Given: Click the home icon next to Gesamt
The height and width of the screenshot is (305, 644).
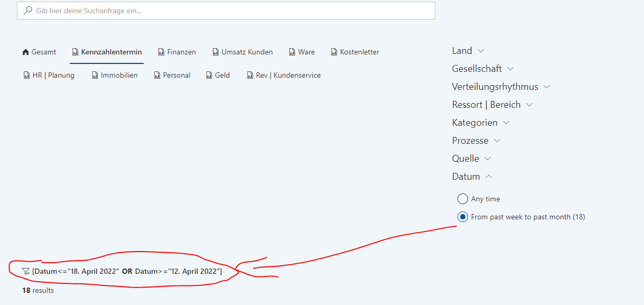Looking at the screenshot, I should 25,52.
